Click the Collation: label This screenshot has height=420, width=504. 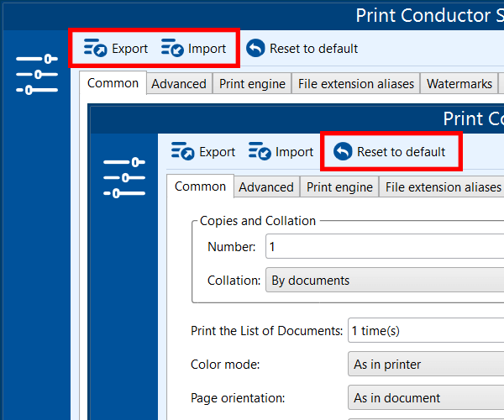pos(234,281)
